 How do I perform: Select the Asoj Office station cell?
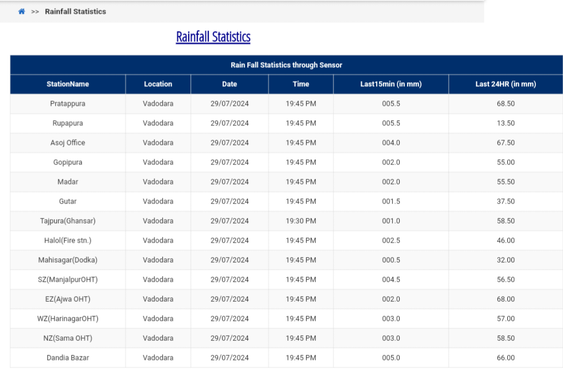pos(68,143)
